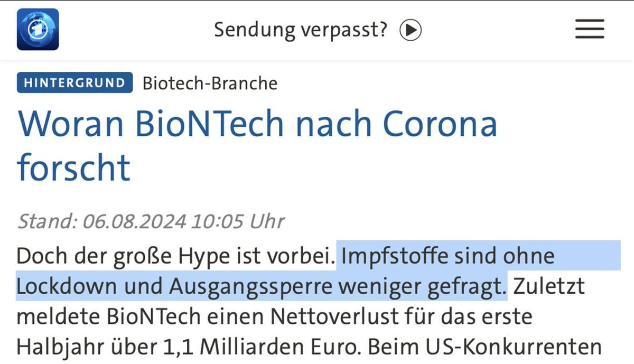The width and height of the screenshot is (634, 364).
Task: Click the tagesschau globe logo
Action: point(38,30)
